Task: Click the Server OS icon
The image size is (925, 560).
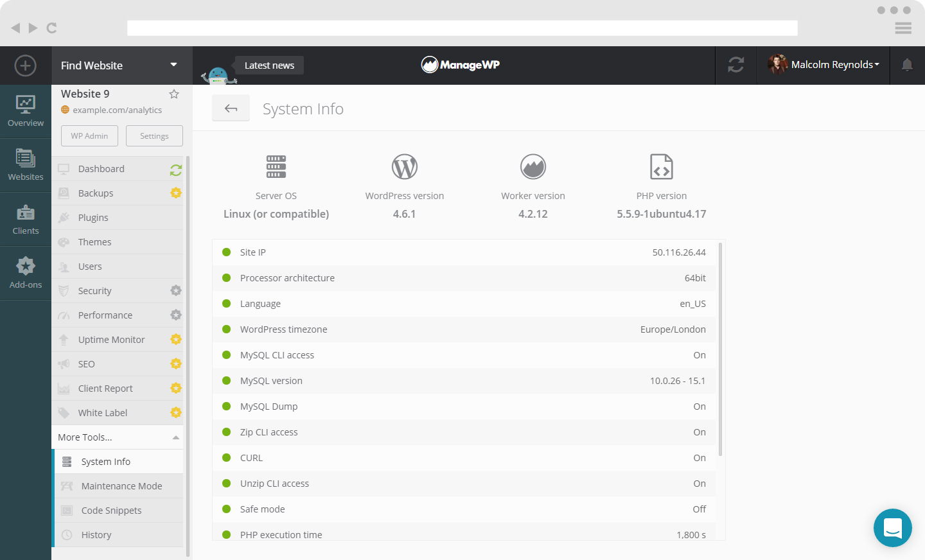Action: (x=276, y=166)
